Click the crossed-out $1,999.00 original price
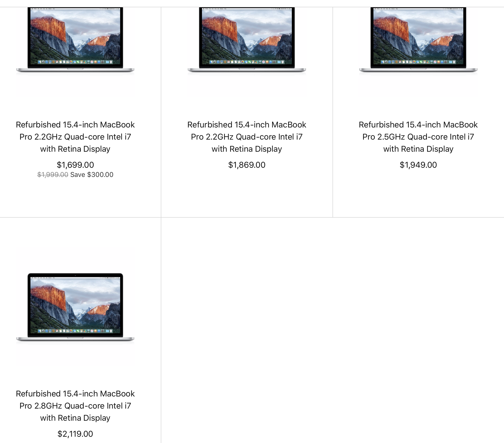Viewport: 504px width, 443px height. (x=53, y=175)
